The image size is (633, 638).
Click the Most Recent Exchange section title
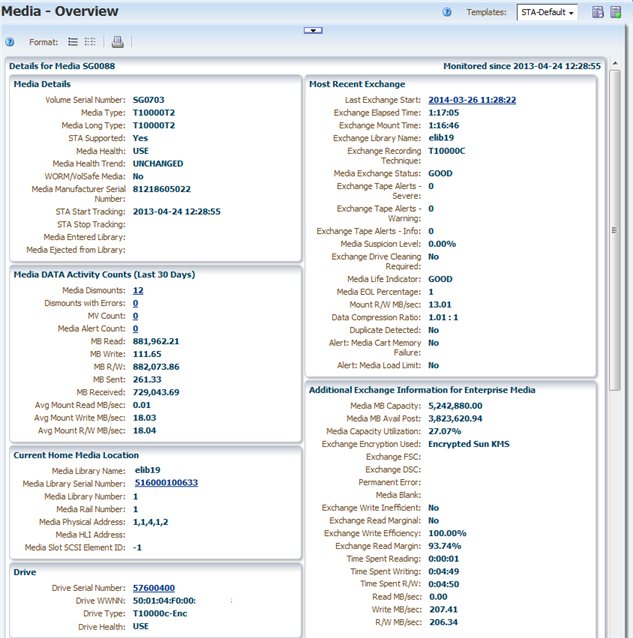(357, 84)
